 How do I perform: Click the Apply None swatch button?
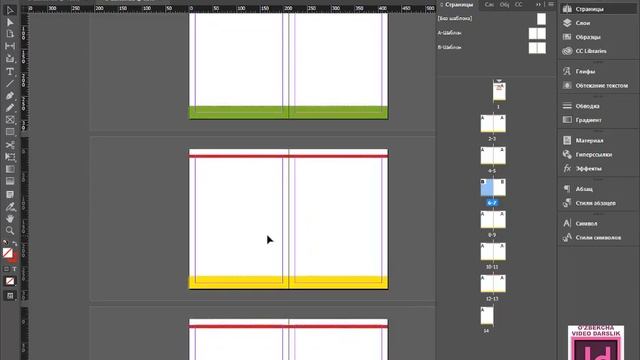tap(10, 281)
